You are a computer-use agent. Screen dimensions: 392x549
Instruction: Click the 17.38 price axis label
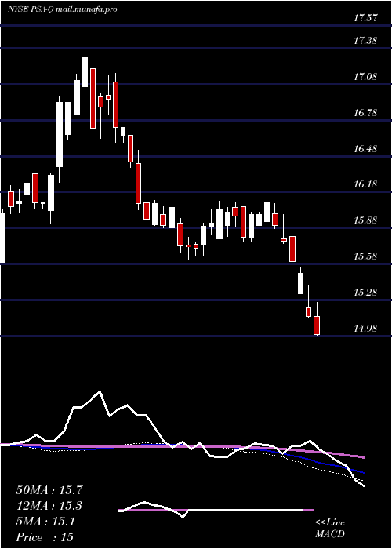click(365, 41)
